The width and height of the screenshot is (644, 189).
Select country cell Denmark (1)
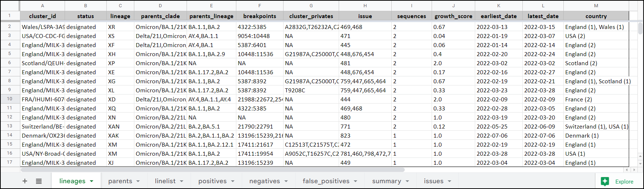(x=596, y=135)
